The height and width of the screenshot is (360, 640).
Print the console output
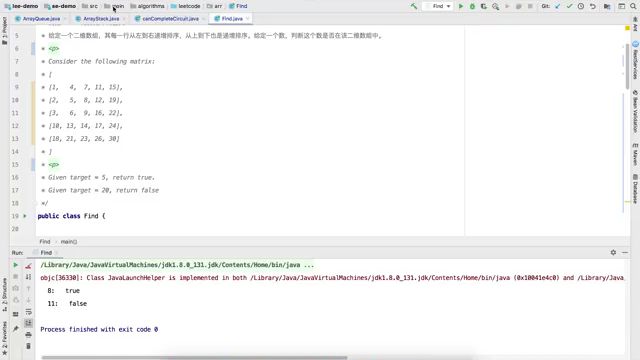click(28, 335)
